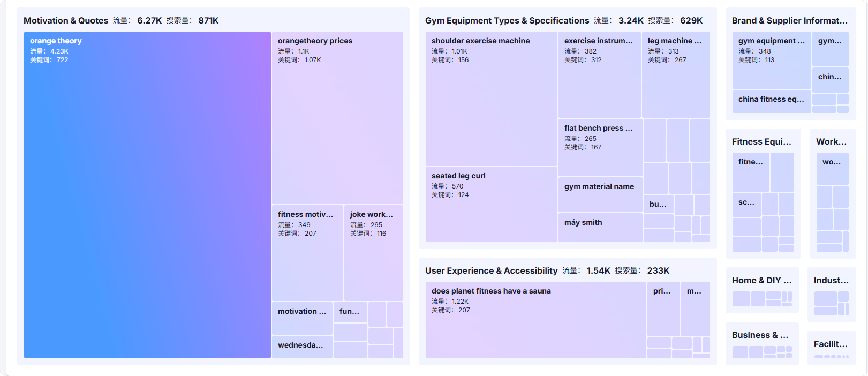Click the 'joke work...' keyword tile
This screenshot has width=868, height=376.
[x=373, y=253]
